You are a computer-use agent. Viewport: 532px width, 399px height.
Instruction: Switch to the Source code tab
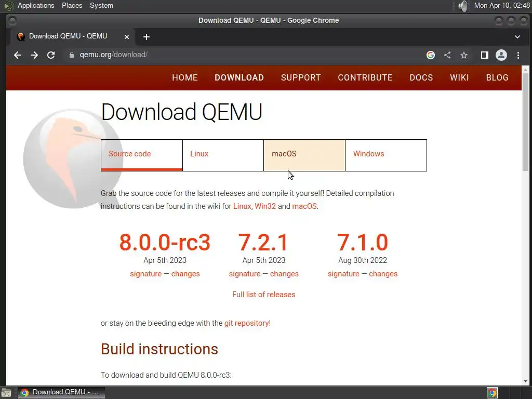(x=141, y=155)
